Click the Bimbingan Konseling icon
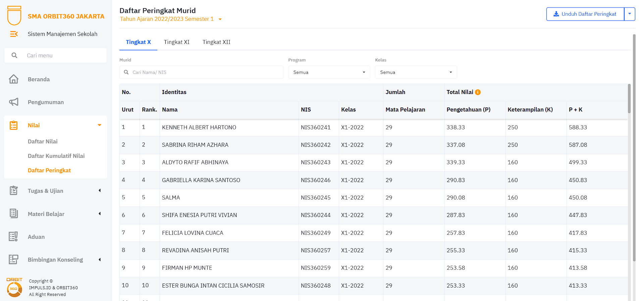 13,259
